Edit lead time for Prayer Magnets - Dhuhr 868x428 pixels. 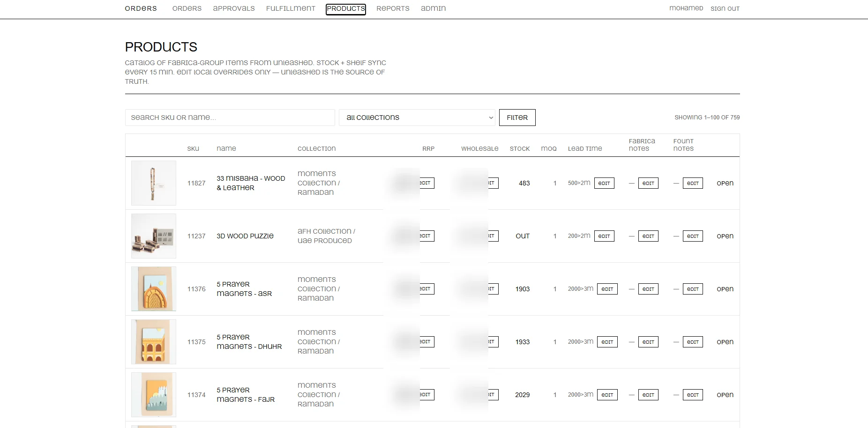607,342
